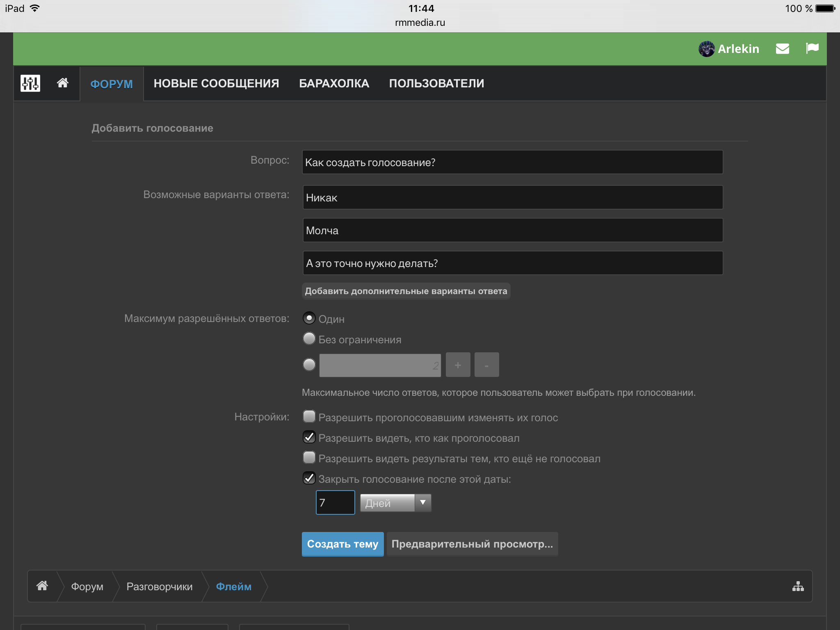Enable "Разрешить проголосовавшим изменять их голос" checkbox
The width and height of the screenshot is (840, 630).
[x=309, y=417]
